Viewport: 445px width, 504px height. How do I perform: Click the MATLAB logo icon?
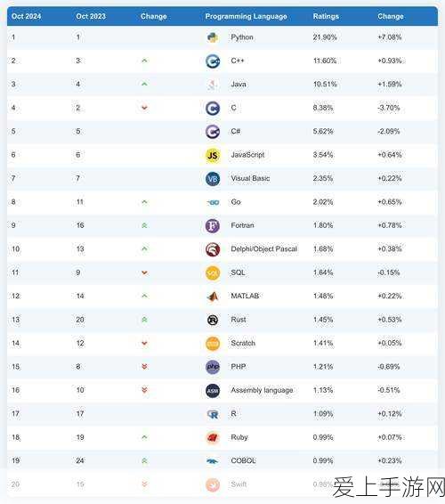213,297
